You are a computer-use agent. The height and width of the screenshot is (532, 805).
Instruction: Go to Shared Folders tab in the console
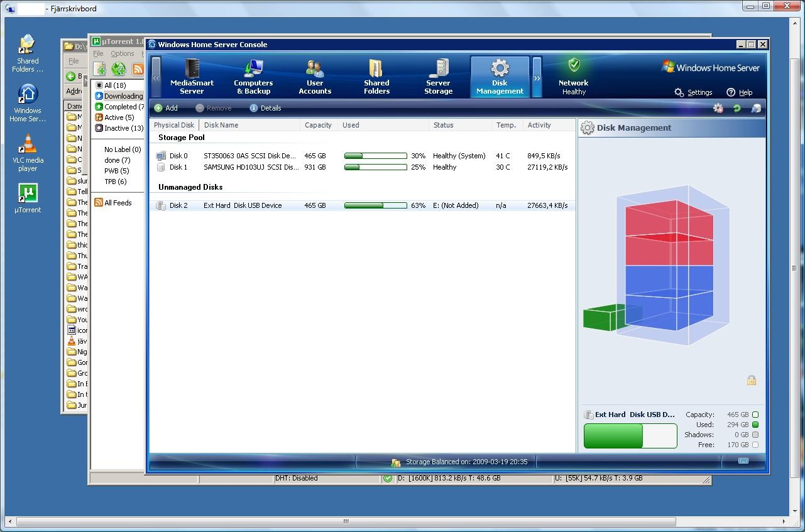[x=376, y=77]
